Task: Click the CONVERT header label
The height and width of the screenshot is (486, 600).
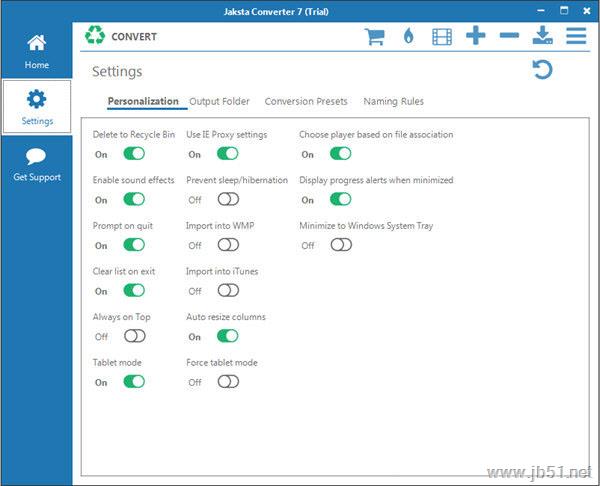Action: tap(134, 37)
